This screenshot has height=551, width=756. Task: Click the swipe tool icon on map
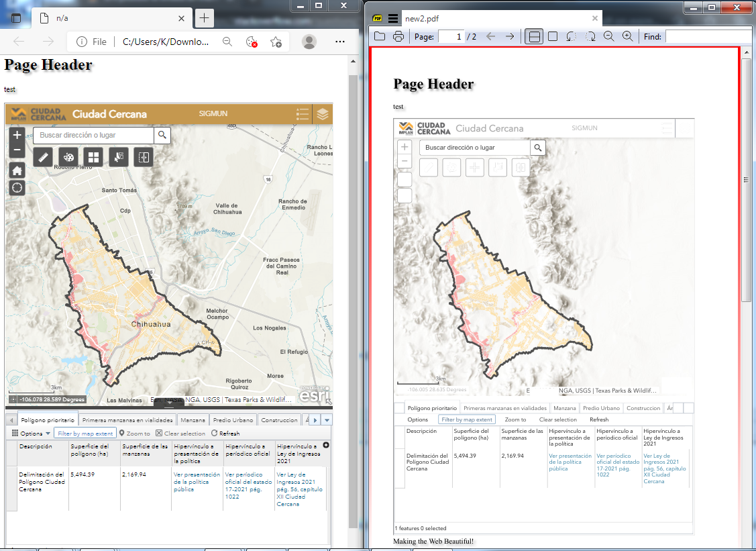[143, 157]
